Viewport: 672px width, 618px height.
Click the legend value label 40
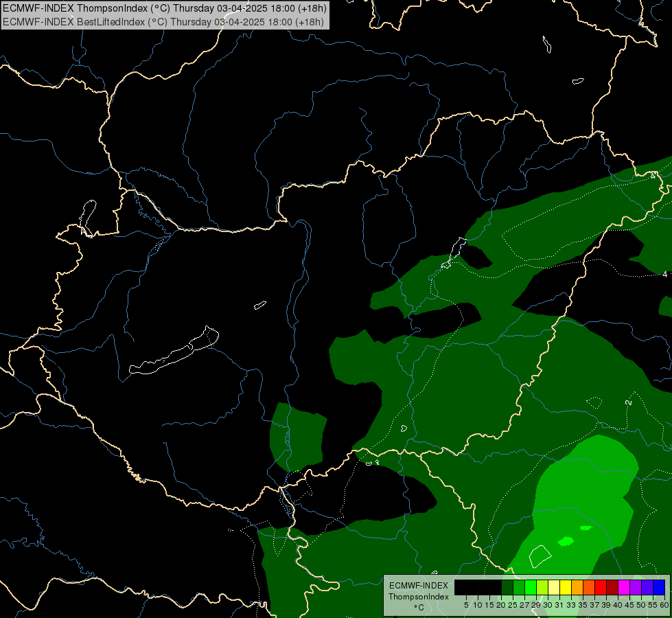618,605
